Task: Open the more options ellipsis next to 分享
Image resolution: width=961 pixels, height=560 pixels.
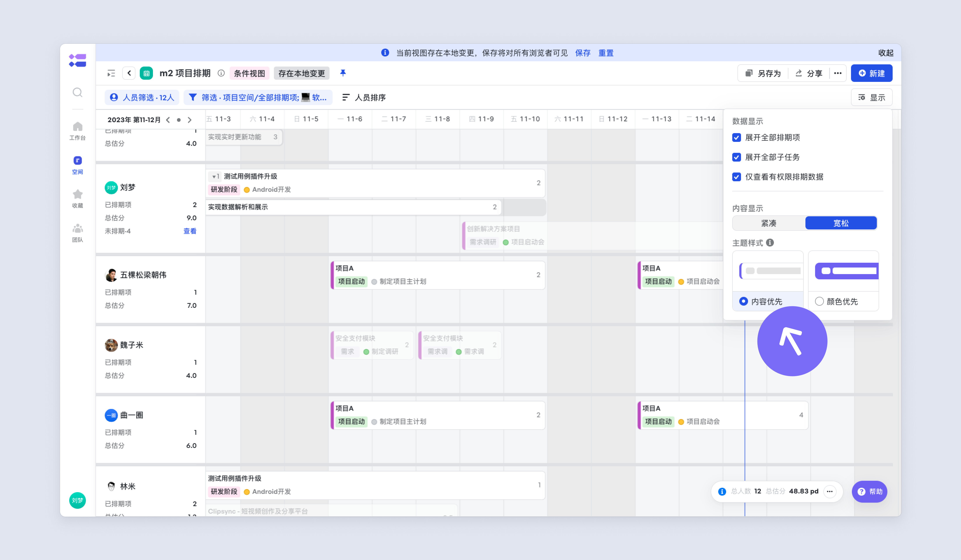Action: [x=838, y=73]
